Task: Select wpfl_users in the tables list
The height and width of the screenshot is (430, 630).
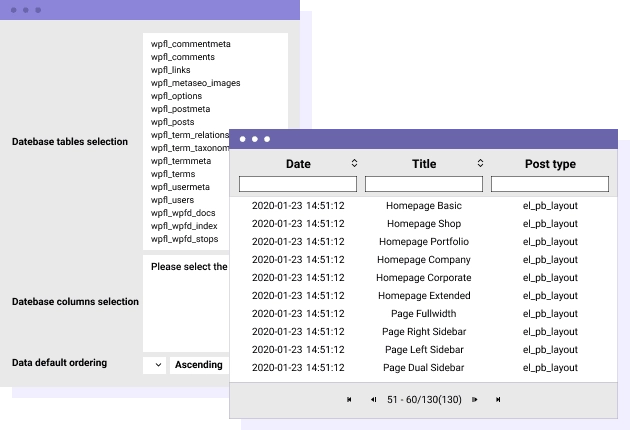Action: 172,200
